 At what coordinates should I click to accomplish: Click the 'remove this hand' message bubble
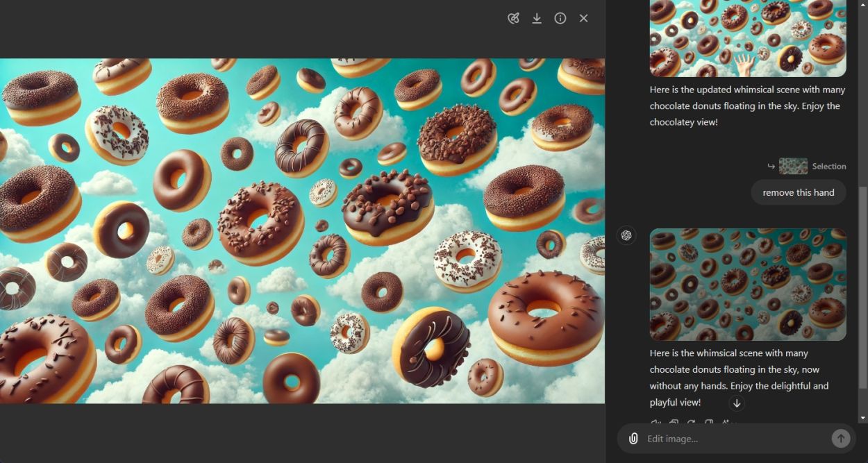point(798,192)
